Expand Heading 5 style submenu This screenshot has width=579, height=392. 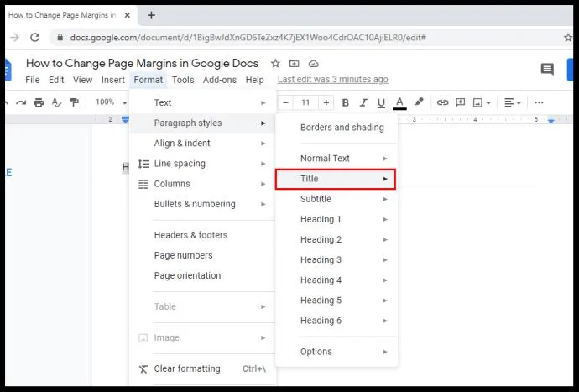coord(336,301)
